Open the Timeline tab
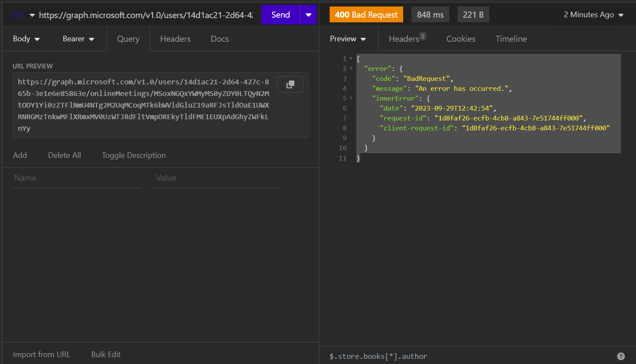The height and width of the screenshot is (364, 636). click(511, 39)
